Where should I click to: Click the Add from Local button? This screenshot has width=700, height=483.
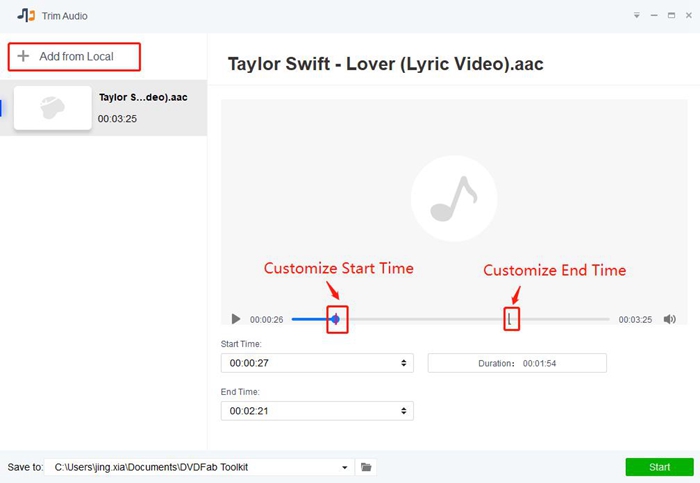(x=75, y=57)
